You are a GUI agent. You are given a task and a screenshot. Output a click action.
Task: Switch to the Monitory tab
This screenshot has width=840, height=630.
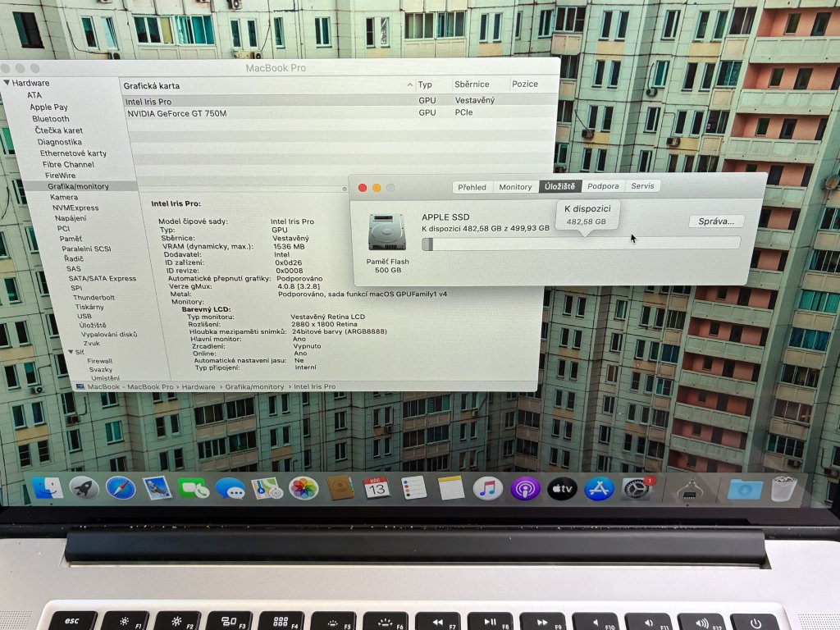[x=515, y=186]
